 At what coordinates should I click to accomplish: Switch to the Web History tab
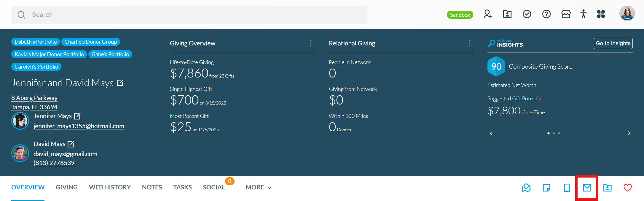point(110,187)
